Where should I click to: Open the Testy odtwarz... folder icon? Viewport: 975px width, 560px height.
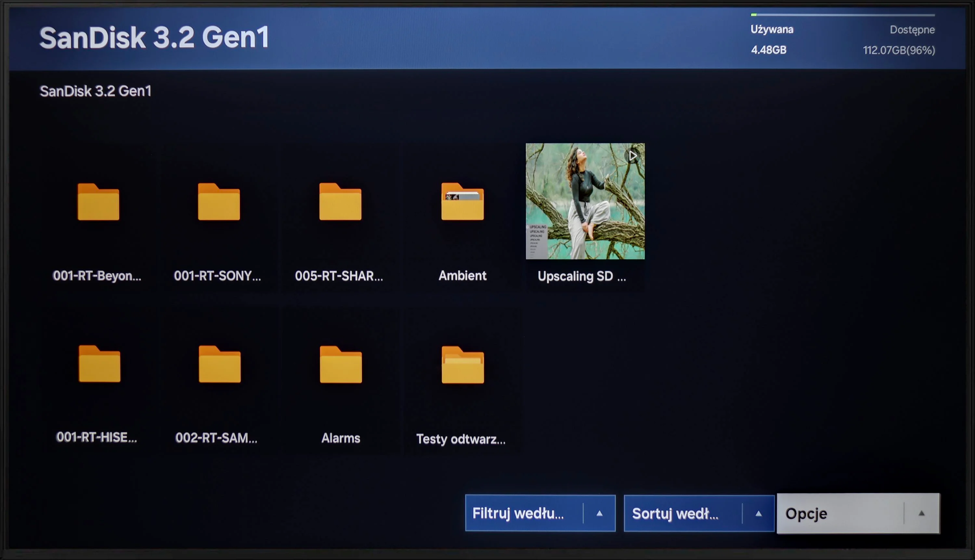click(463, 365)
